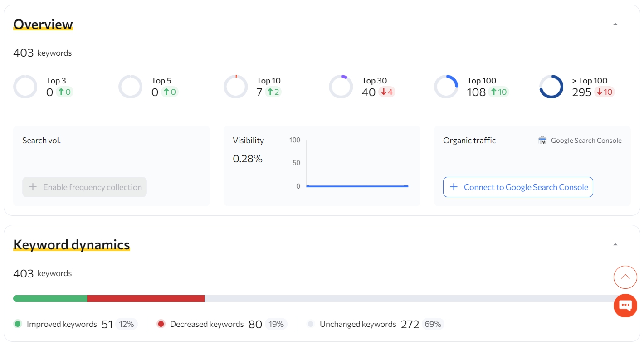Click the red segment of the dynamics bar
This screenshot has height=345, width=644.
[x=146, y=298]
